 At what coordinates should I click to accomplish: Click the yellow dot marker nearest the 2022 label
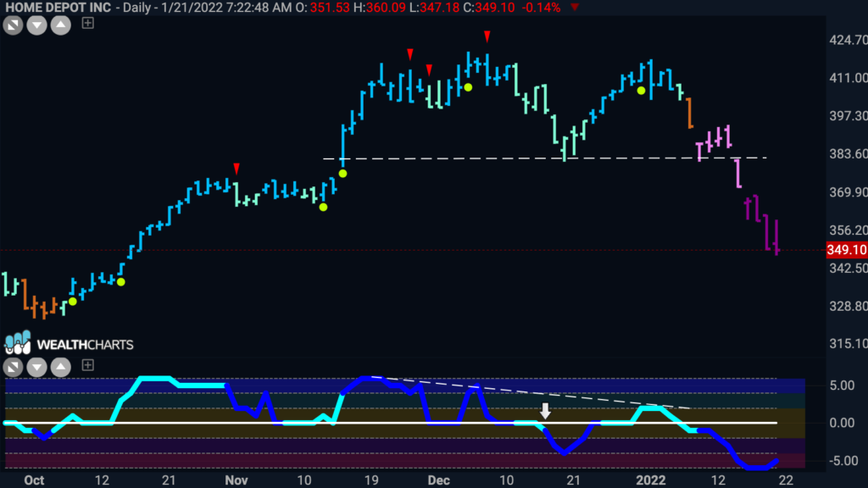(641, 90)
